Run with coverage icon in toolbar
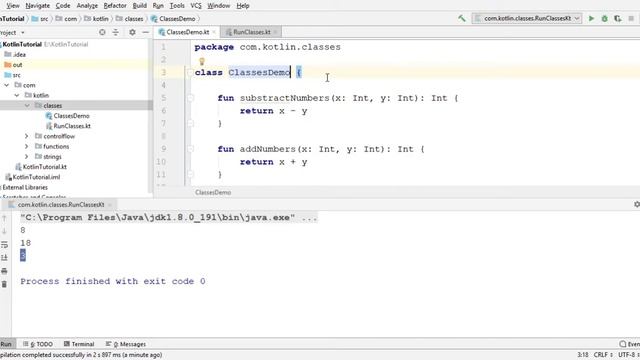Viewport: 640px width, 360px height. (618, 18)
